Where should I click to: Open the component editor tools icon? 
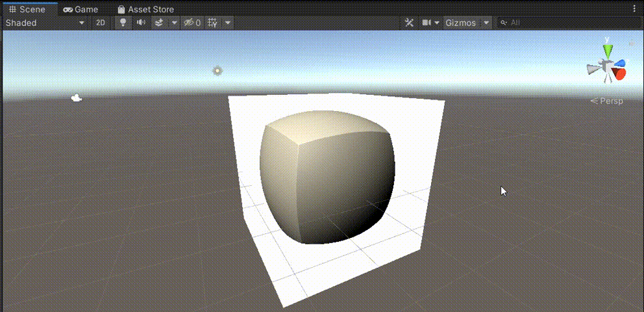coord(410,23)
